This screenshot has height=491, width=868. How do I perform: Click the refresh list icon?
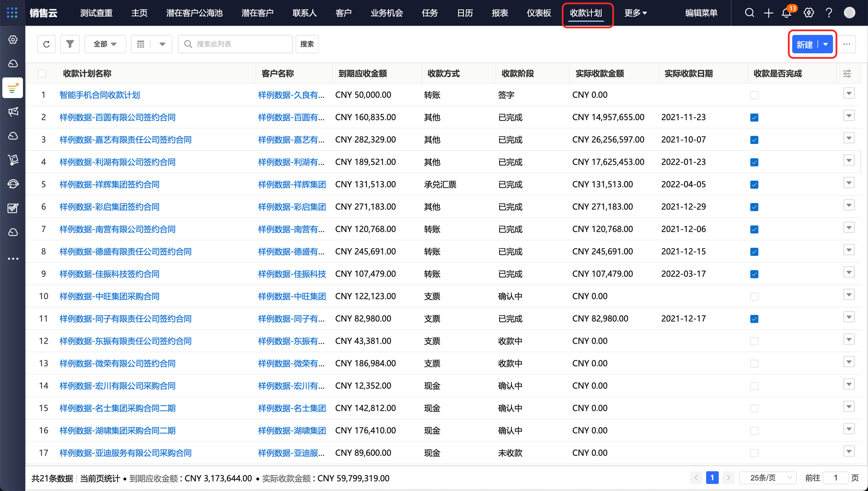[x=46, y=44]
